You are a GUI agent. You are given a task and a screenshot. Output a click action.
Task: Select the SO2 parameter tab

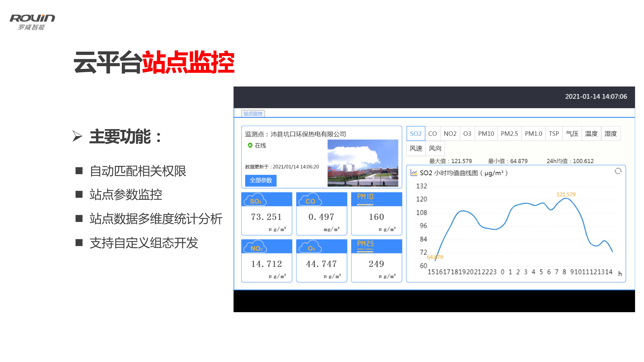[x=416, y=134]
